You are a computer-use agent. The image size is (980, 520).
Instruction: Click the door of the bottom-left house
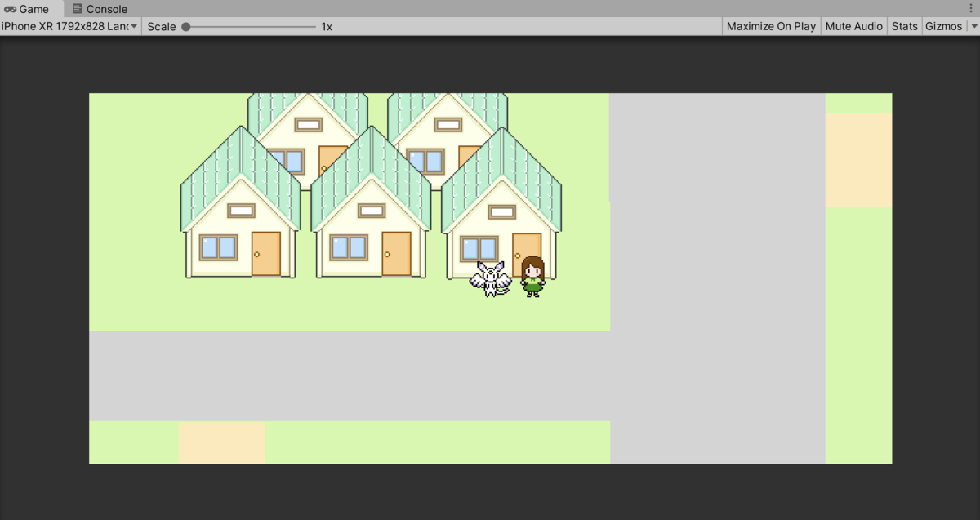tap(266, 253)
